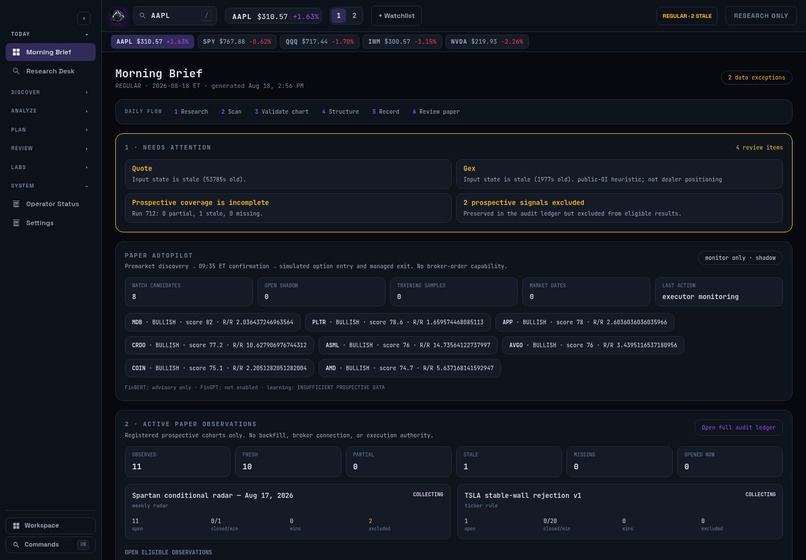Click the Research Desk magnifier icon
Screen dimensions: 806x560
[16, 71]
